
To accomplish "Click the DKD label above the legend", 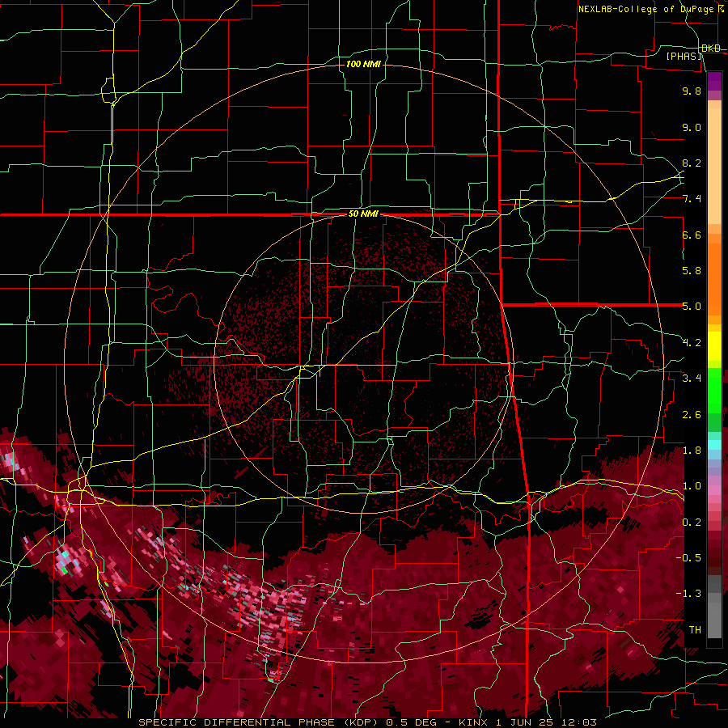I will tap(711, 49).
